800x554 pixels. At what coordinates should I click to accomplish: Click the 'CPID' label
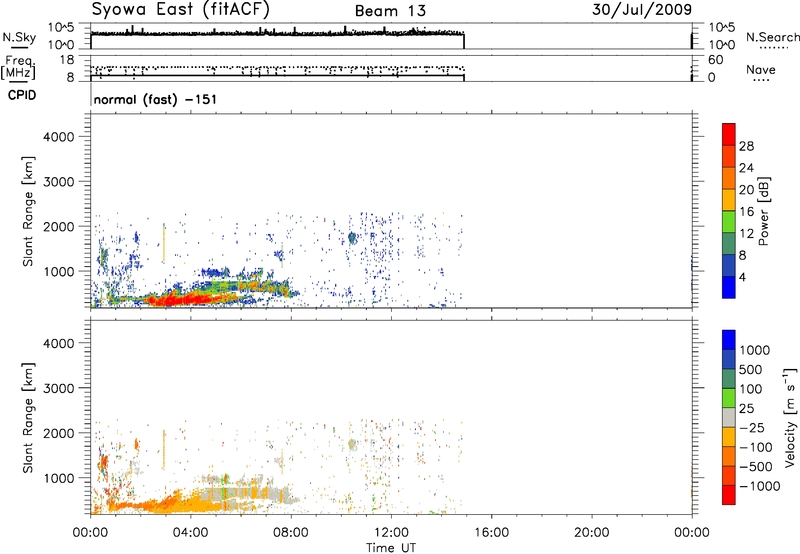point(22,95)
